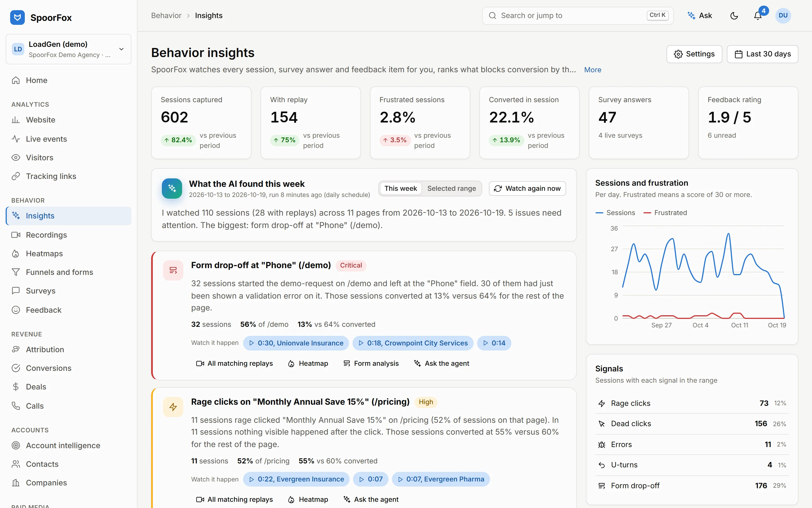
Task: Click the Settings button
Action: [x=694, y=54]
